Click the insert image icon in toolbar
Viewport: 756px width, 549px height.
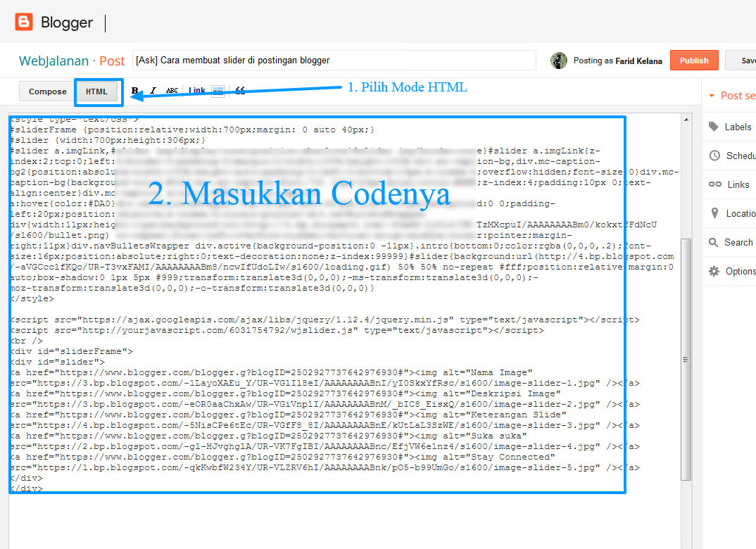click(218, 91)
